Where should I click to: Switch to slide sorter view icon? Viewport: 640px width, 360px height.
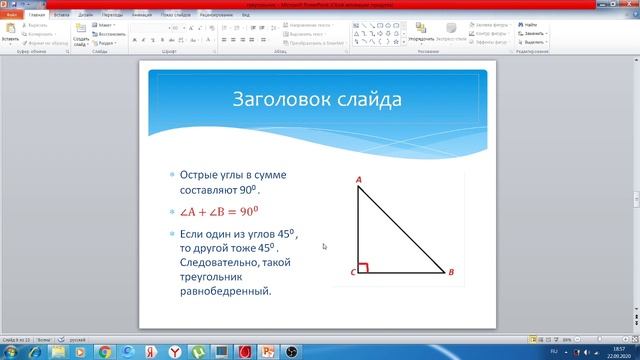click(x=541, y=340)
